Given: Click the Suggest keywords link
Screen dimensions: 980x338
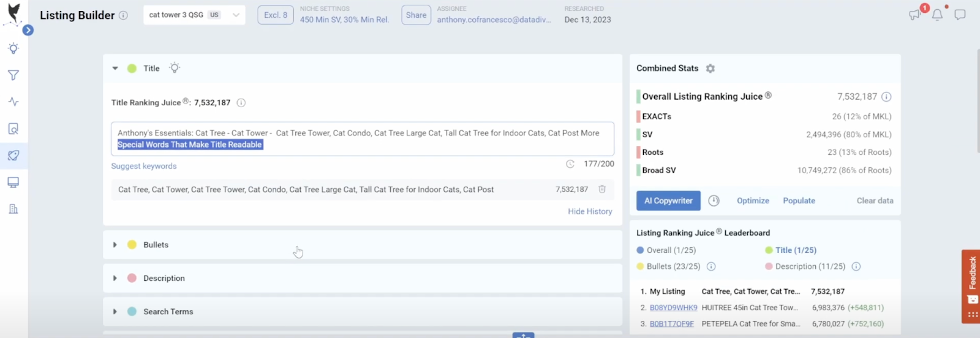Looking at the screenshot, I should coord(144,166).
